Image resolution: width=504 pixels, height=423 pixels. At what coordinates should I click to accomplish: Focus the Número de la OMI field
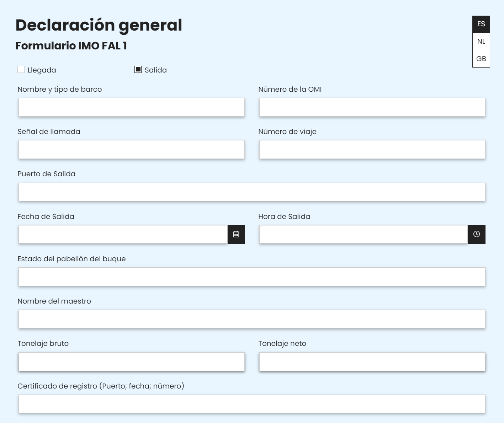coord(372,107)
